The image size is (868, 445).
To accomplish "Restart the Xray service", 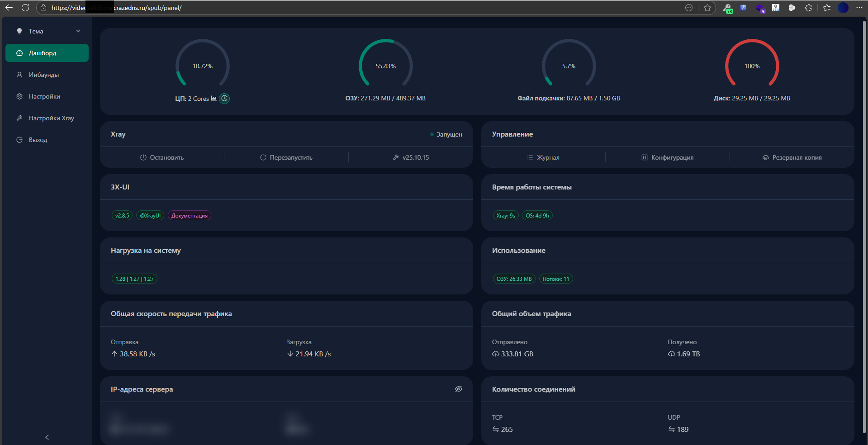I will point(286,157).
